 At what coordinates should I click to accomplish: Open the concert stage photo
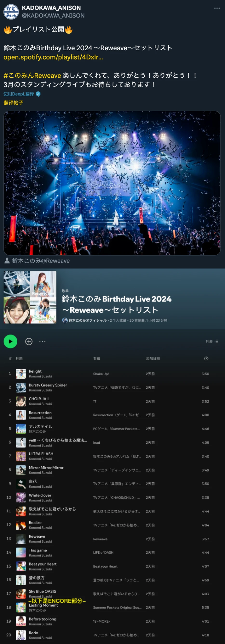tap(112, 183)
